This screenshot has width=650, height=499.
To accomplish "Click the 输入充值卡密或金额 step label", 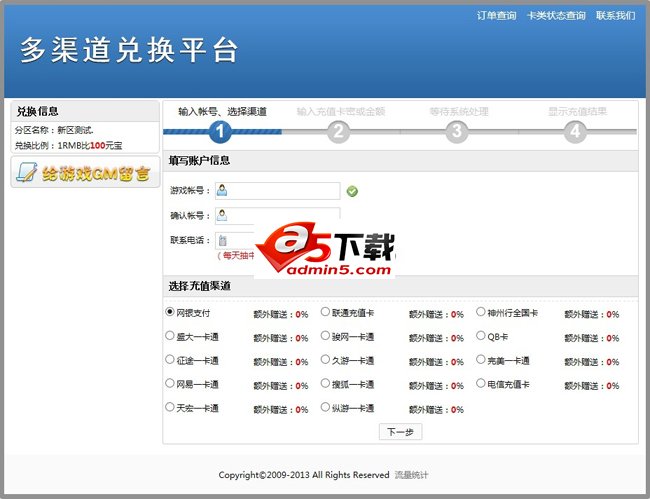I will (x=341, y=111).
